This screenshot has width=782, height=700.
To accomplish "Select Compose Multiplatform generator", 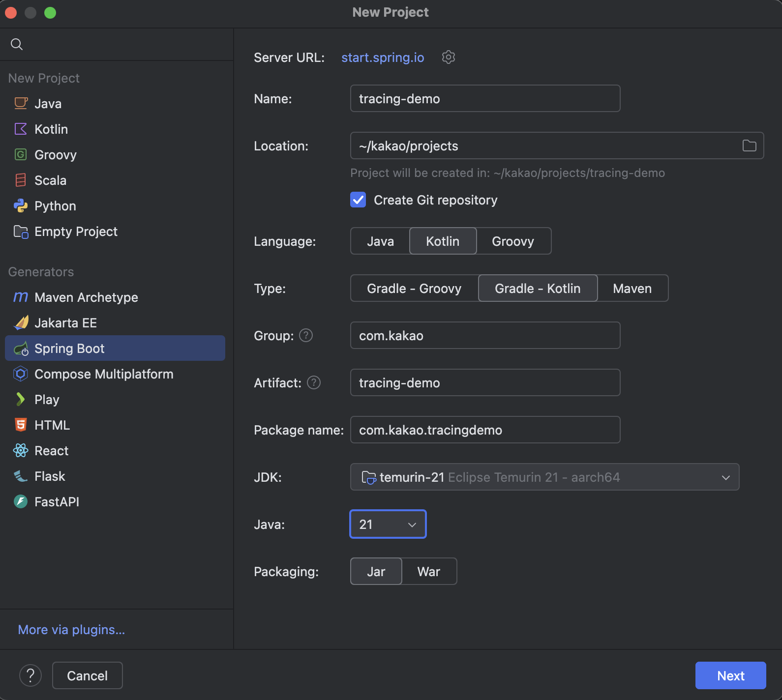I will 115,374.
